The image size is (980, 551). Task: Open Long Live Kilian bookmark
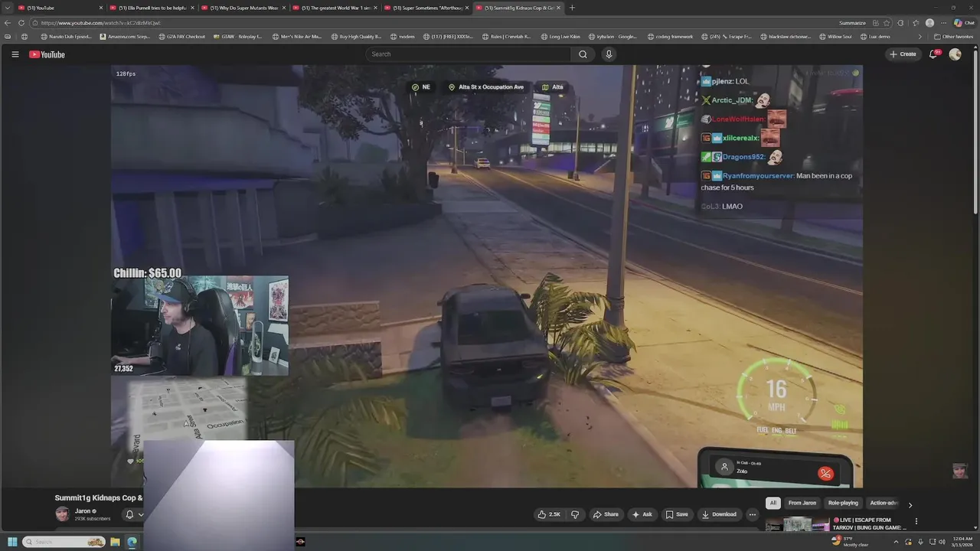560,37
